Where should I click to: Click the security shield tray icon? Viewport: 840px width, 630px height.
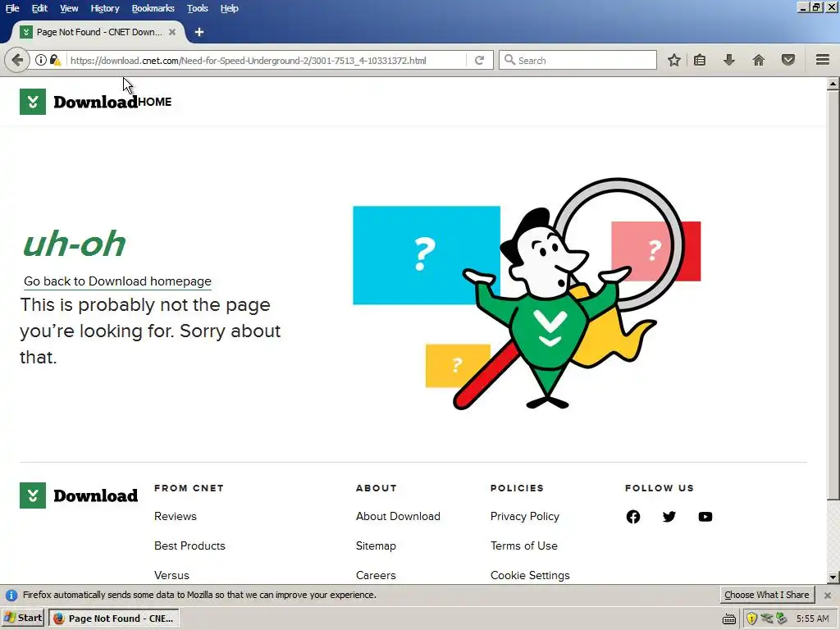pyautogui.click(x=751, y=619)
